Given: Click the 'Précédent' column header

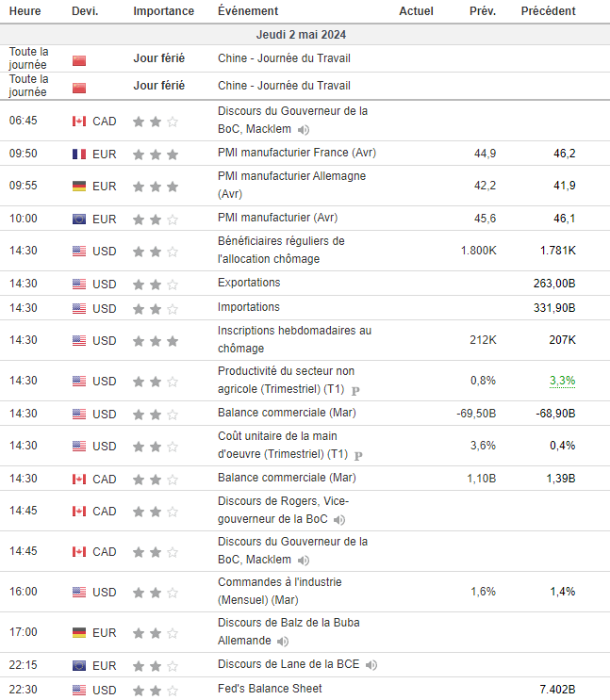Looking at the screenshot, I should click(548, 11).
